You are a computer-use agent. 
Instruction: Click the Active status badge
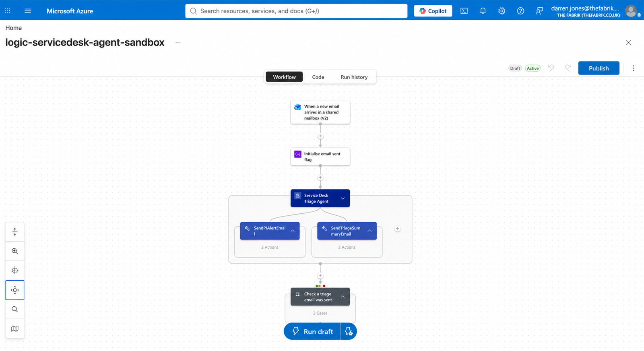[x=533, y=68]
